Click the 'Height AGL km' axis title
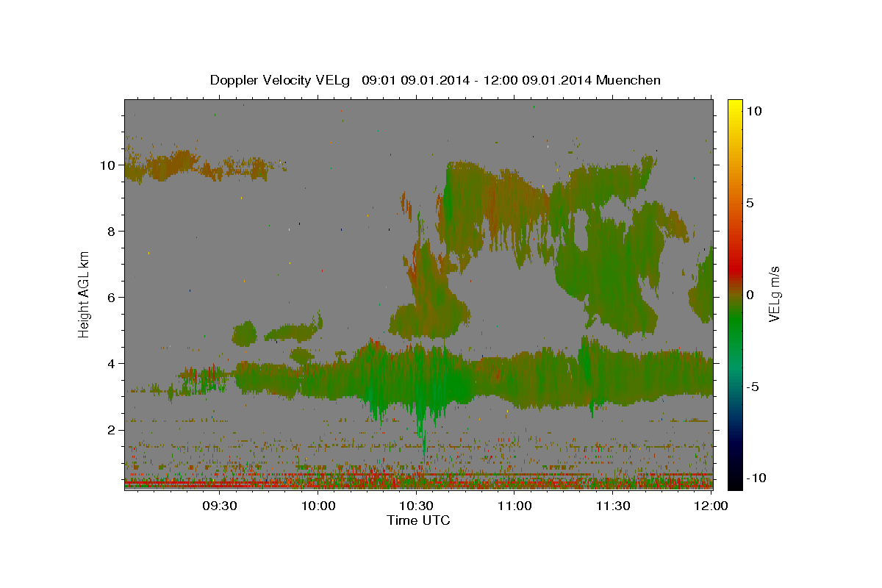This screenshot has width=882, height=588. (85, 294)
